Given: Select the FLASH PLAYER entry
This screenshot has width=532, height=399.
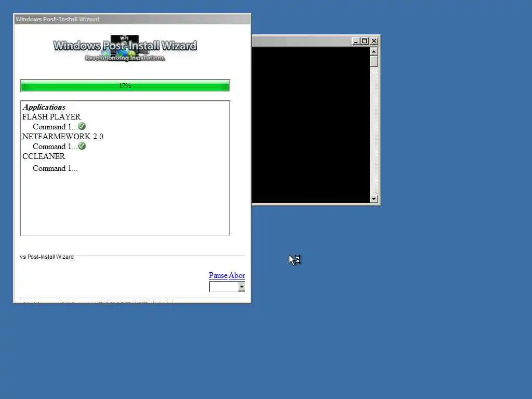Looking at the screenshot, I should [x=51, y=117].
